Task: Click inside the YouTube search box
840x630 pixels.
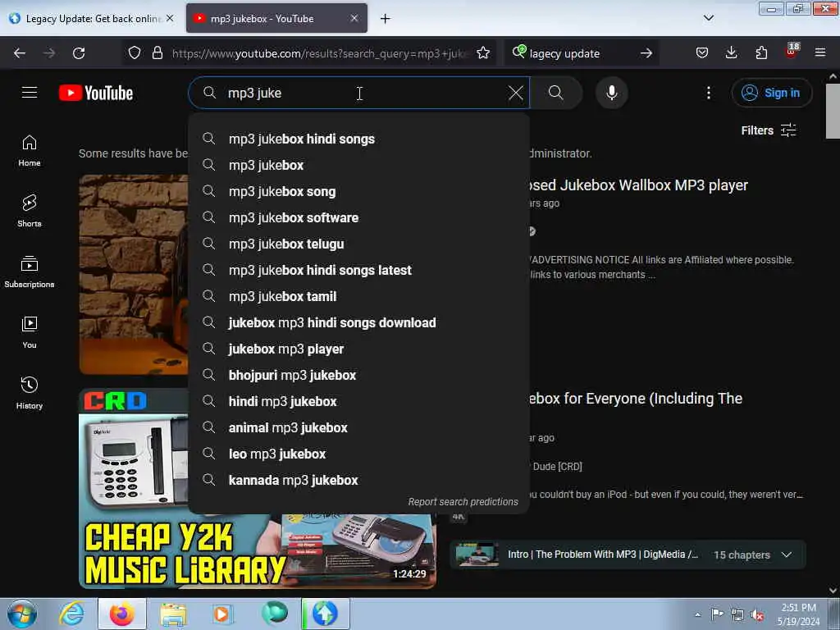Action: tap(359, 93)
